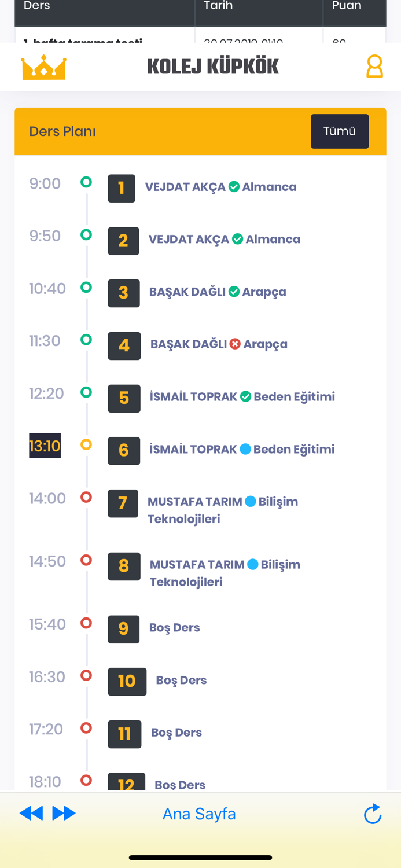Tap the Kolej Küpkök crown logo
This screenshot has height=868, width=401.
tap(43, 66)
